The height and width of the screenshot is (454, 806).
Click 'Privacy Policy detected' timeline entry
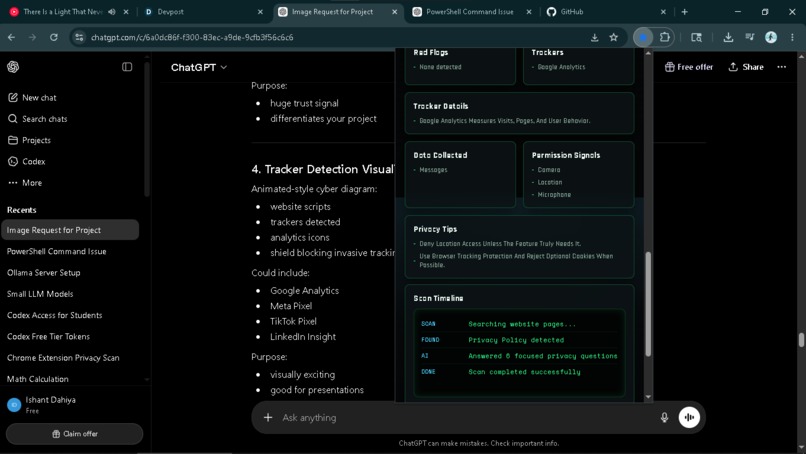516,340
